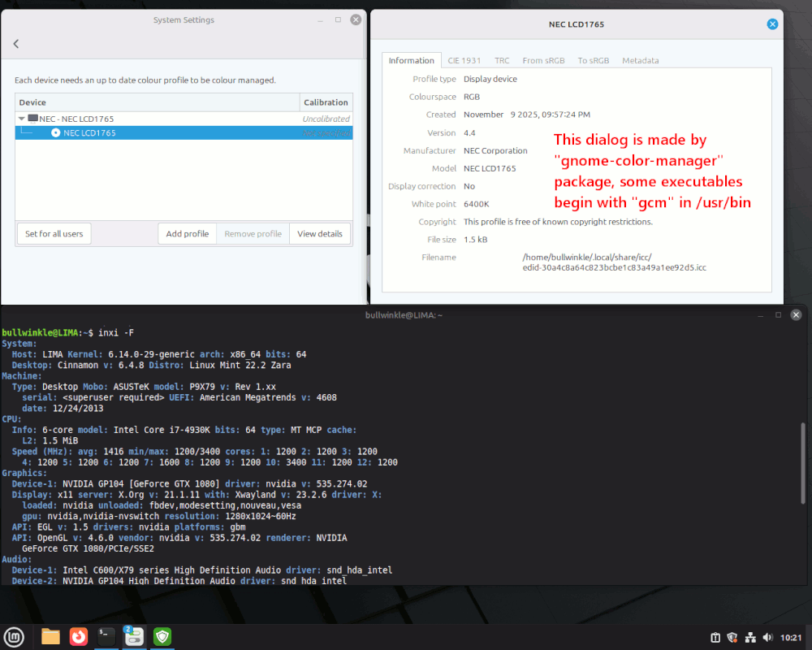Click the profile filename edid-30a4c8a64c823bcbe1c83a49a1ee92d5.icc
812x650 pixels.
614,267
